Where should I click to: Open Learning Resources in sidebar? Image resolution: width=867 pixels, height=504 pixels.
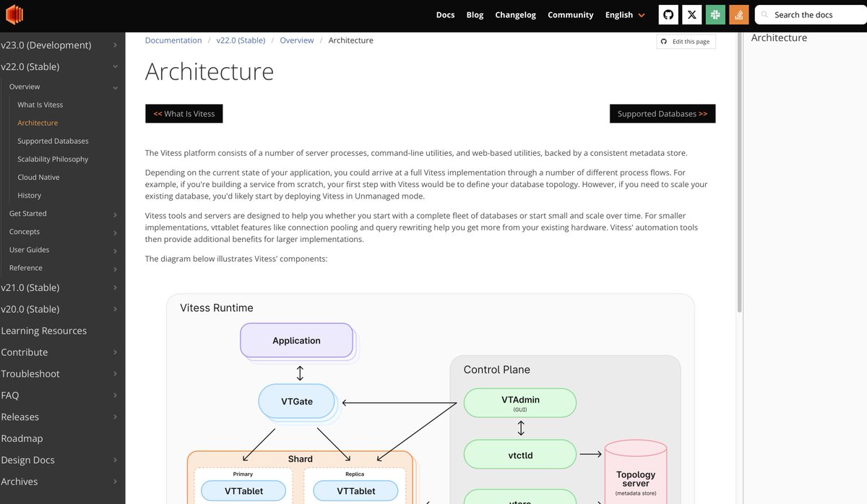(x=44, y=331)
